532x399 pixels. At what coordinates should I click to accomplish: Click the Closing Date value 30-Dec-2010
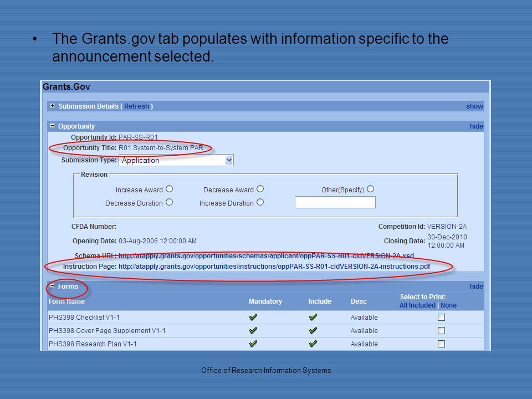pyautogui.click(x=447, y=241)
